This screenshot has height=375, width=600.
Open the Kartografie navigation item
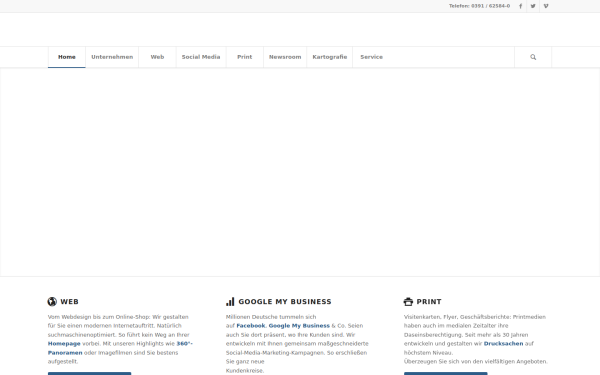coord(329,57)
